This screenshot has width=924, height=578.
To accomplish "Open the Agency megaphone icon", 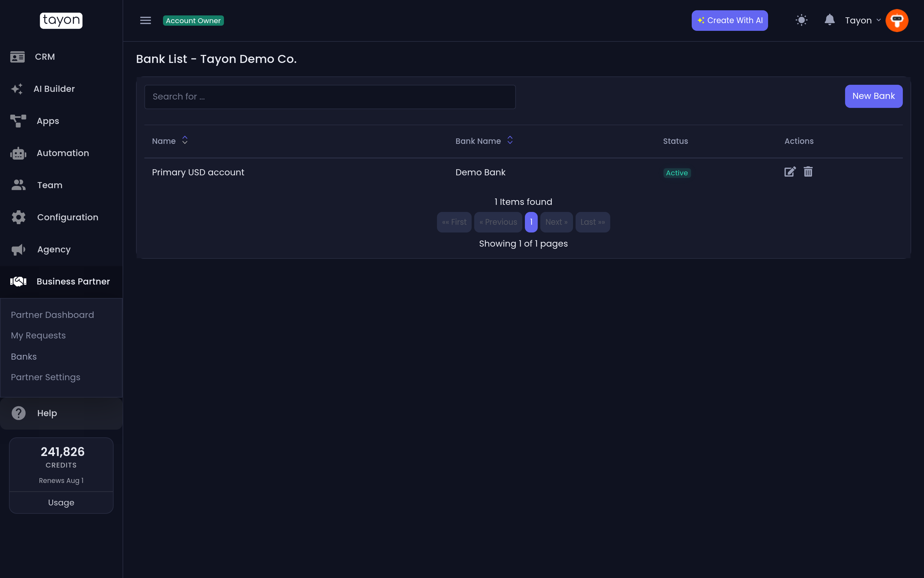I will pyautogui.click(x=18, y=250).
